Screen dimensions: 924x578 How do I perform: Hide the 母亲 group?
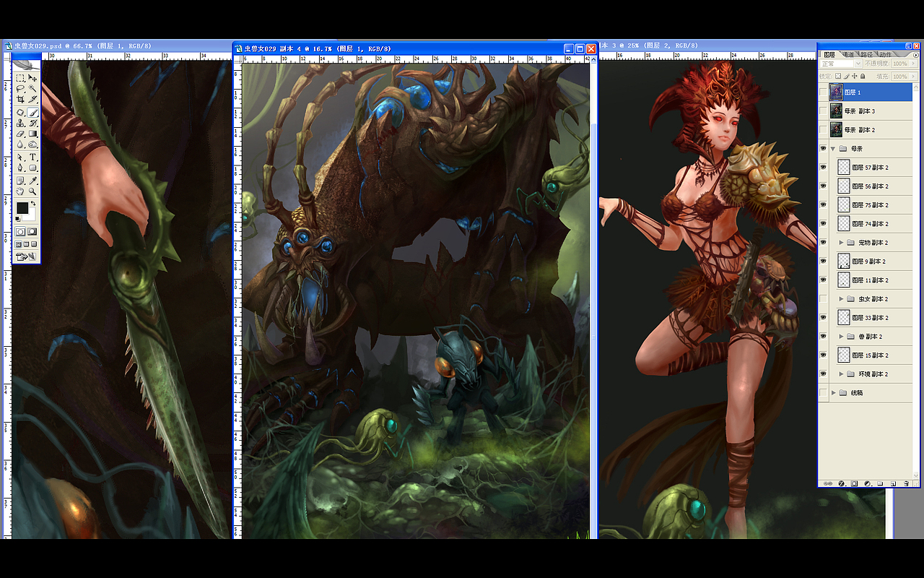pyautogui.click(x=824, y=149)
